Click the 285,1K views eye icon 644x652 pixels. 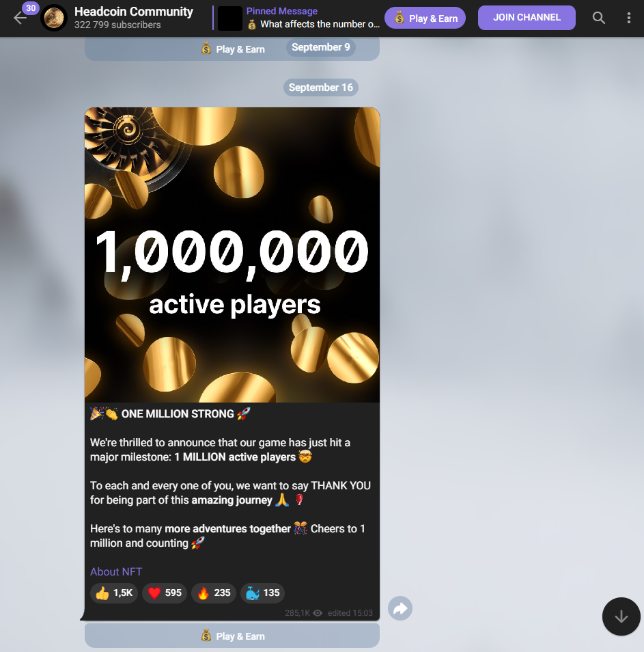coord(318,613)
